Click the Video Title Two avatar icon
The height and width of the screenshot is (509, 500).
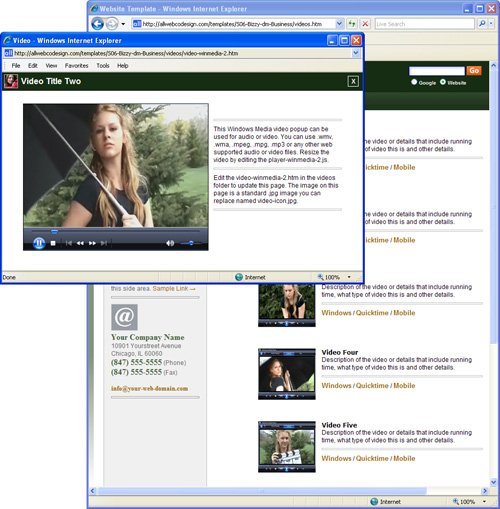coord(11,81)
